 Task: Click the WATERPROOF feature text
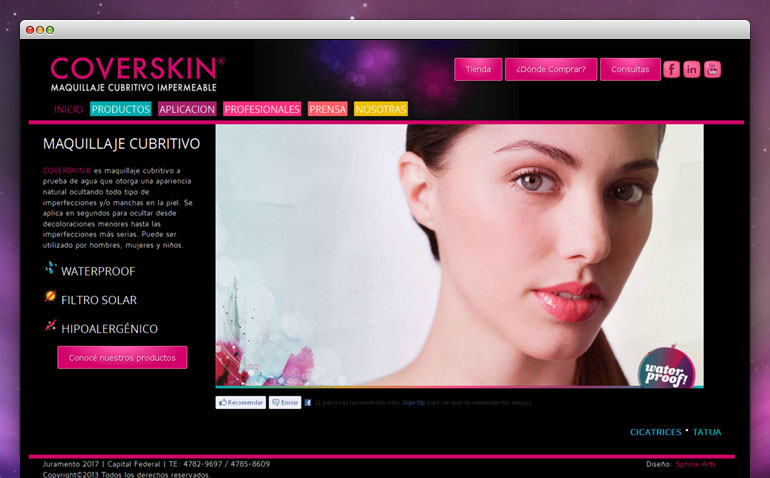coord(98,271)
